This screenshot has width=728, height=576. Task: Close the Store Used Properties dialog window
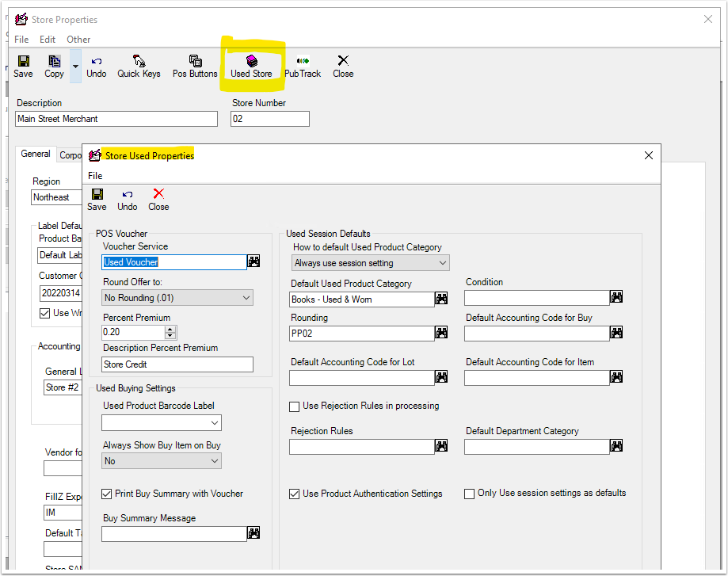649,155
